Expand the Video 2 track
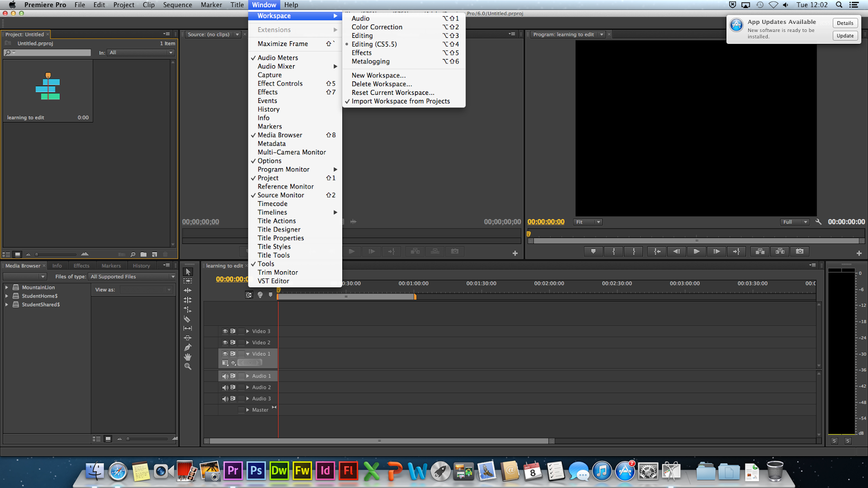Viewport: 868px width, 488px height. [x=247, y=343]
